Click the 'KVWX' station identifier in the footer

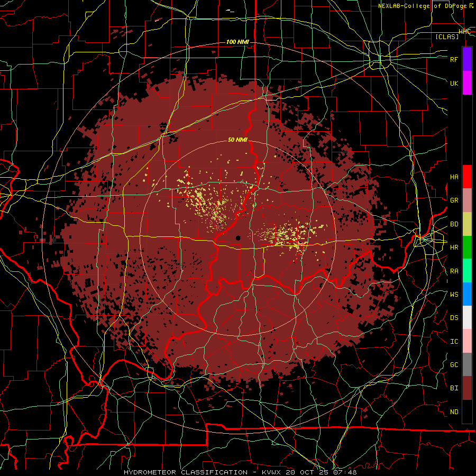click(272, 472)
